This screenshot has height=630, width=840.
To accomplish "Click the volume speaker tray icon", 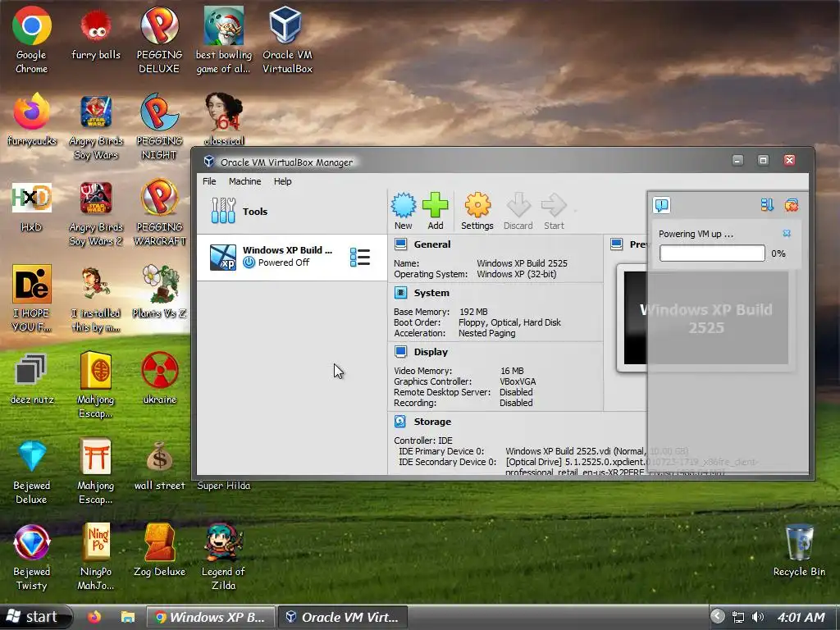I will [757, 617].
